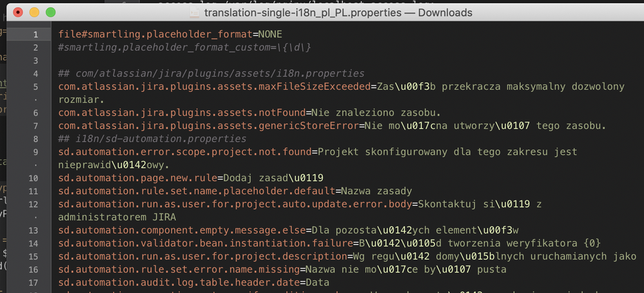Click key sd.automation.rule.set.name.placeholder.default

pyautogui.click(x=197, y=191)
